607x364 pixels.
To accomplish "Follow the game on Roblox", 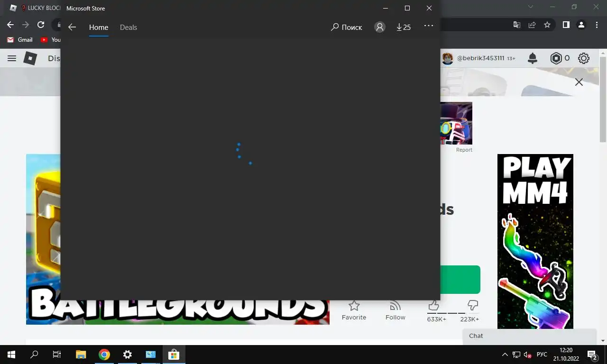I will click(395, 310).
